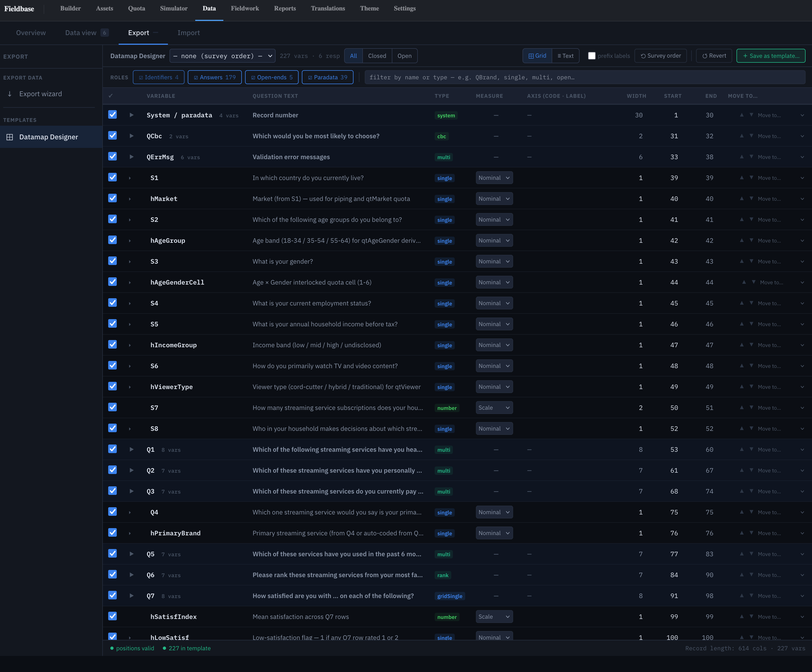Click the up arrow on the S5 row
812x672 pixels.
click(x=742, y=324)
